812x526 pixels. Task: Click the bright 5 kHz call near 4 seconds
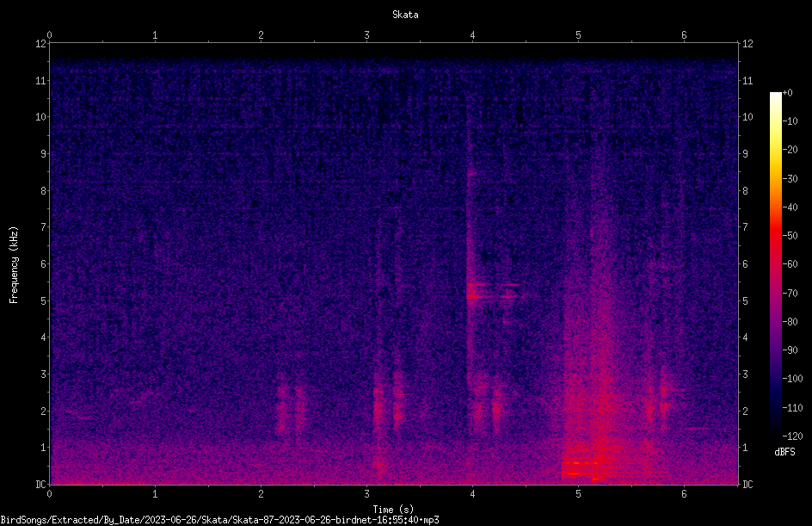(x=478, y=292)
